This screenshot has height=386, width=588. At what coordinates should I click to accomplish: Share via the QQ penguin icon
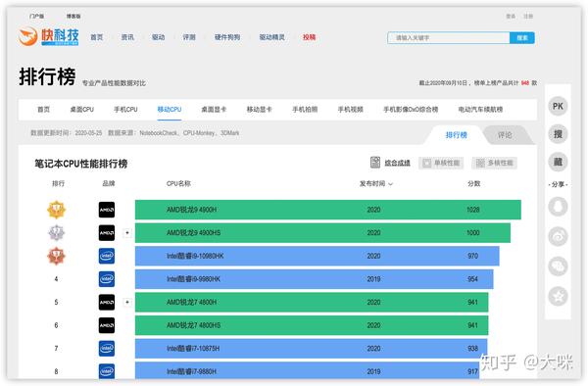tap(558, 207)
